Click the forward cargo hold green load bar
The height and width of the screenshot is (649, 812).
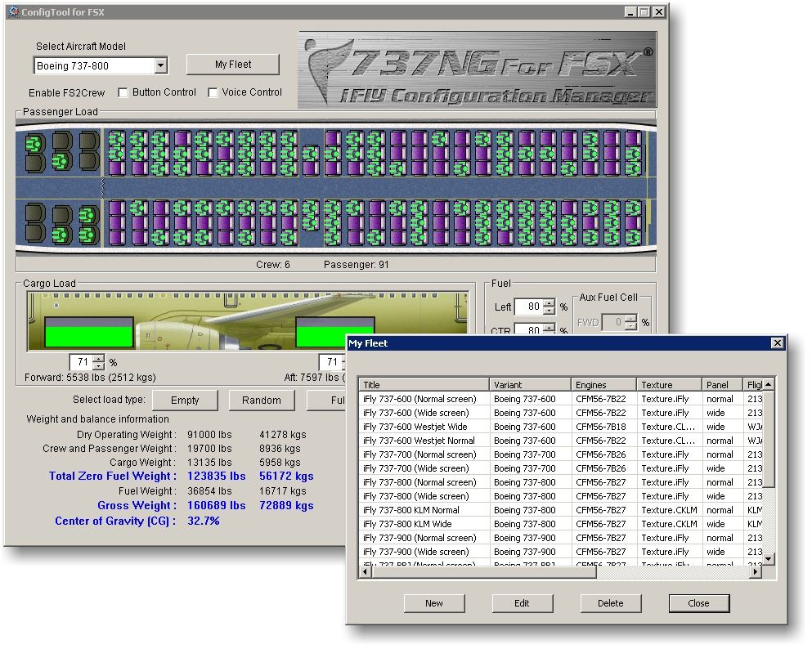pyautogui.click(x=88, y=336)
